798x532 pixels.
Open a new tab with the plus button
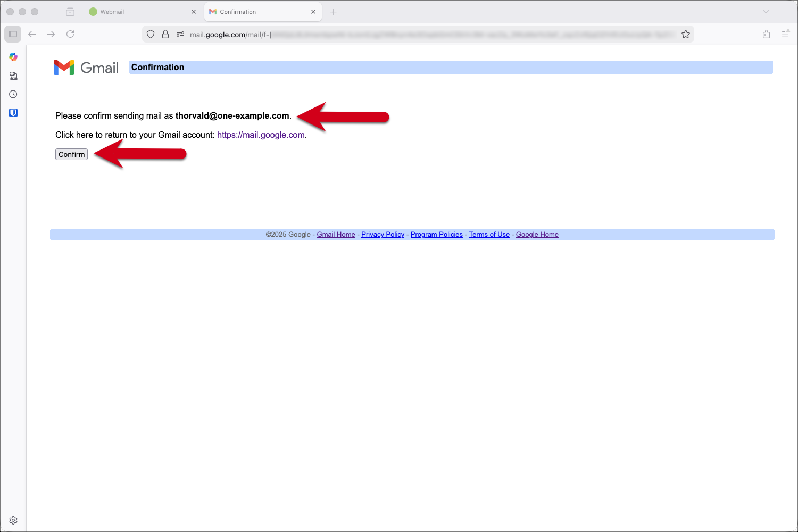tap(333, 11)
